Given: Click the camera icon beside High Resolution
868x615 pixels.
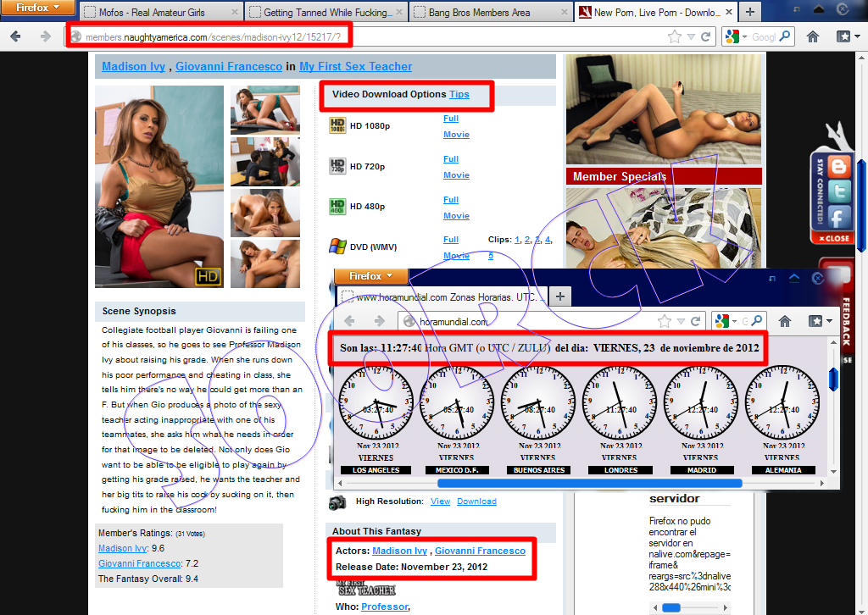Looking at the screenshot, I should (x=337, y=502).
